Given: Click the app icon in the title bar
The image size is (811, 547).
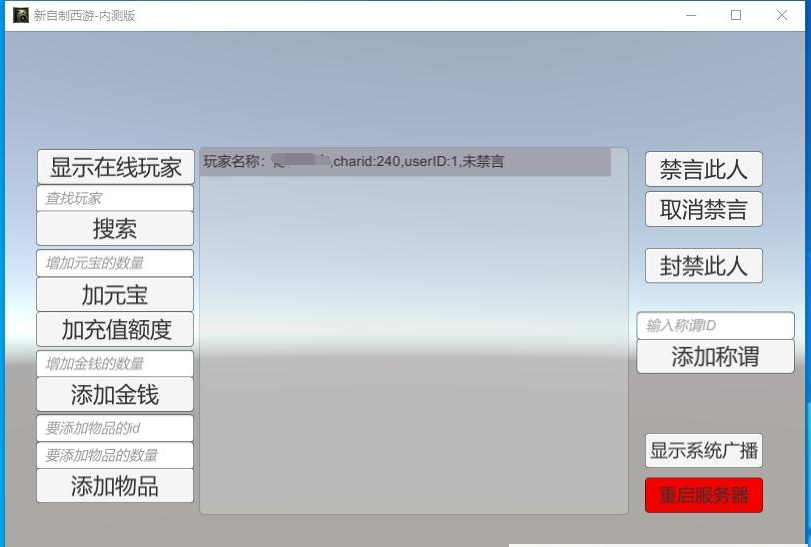Looking at the screenshot, I should tap(20, 15).
